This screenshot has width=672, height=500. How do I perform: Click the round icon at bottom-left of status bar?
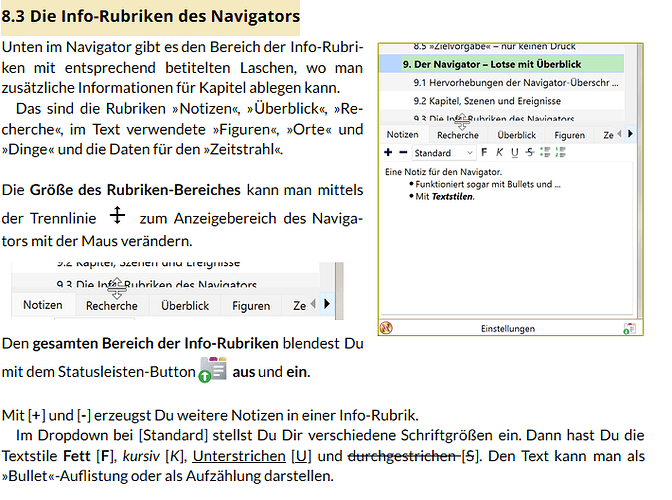coord(387,328)
